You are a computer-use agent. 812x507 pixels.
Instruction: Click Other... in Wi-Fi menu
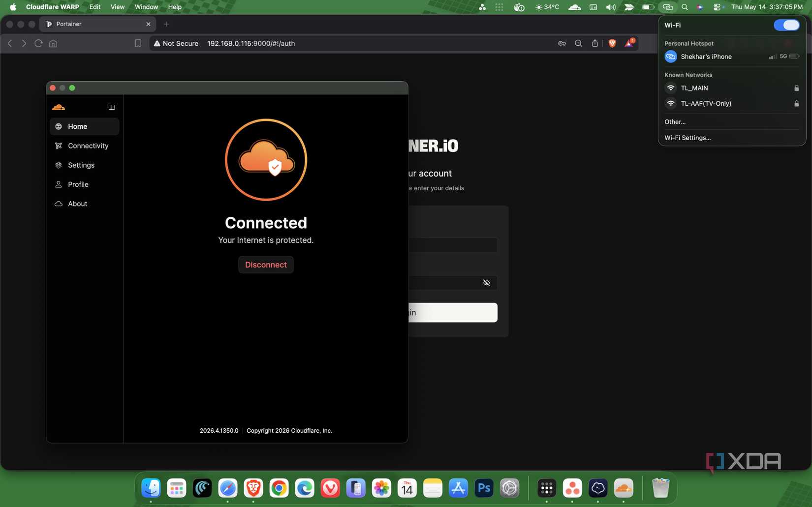click(x=675, y=122)
